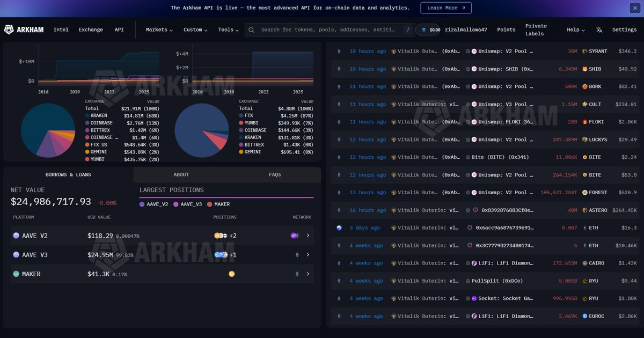Click the FTX $4.25M legend row
The image size is (644, 338).
pyautogui.click(x=276, y=116)
